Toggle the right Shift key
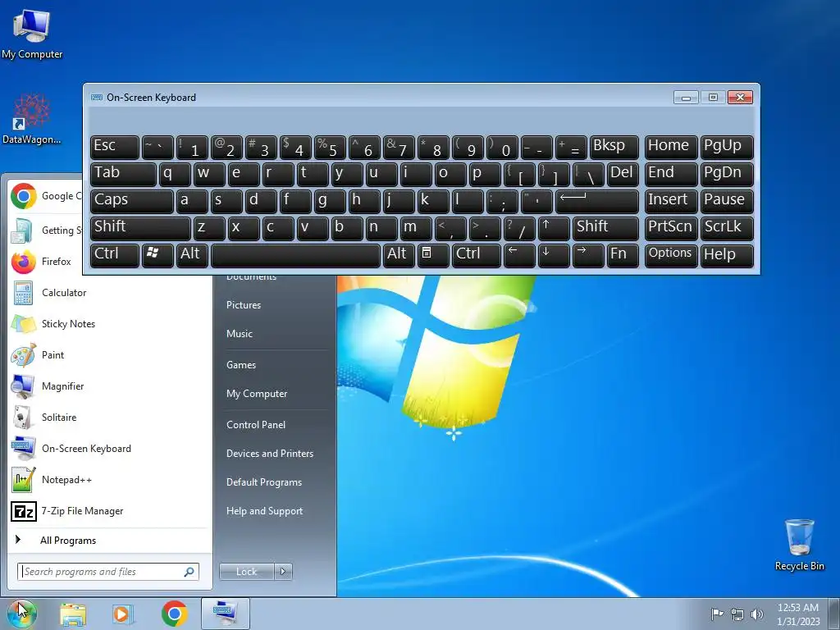The image size is (840, 630). (606, 228)
